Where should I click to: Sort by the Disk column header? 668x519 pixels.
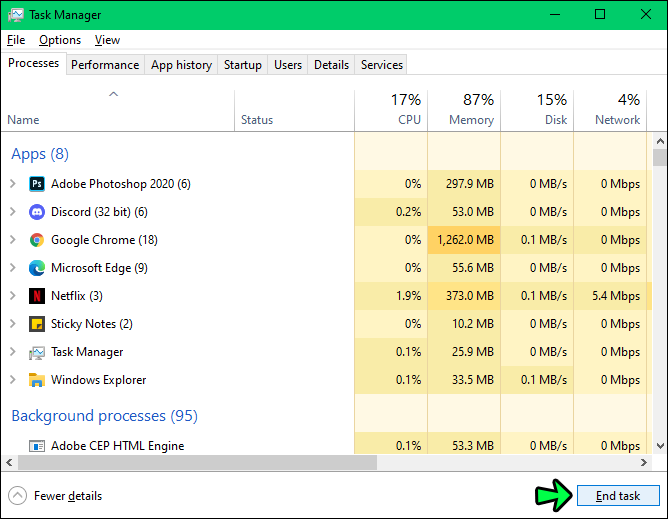537,110
